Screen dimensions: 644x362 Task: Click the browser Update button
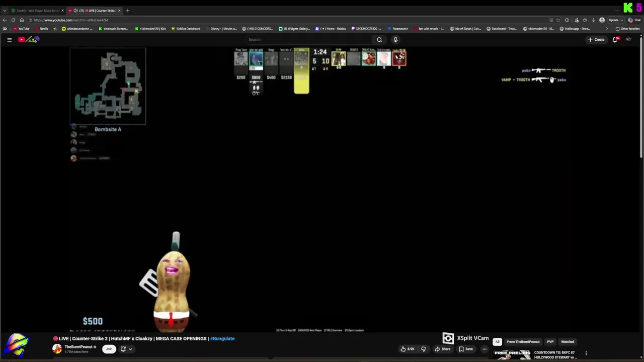coord(616,20)
